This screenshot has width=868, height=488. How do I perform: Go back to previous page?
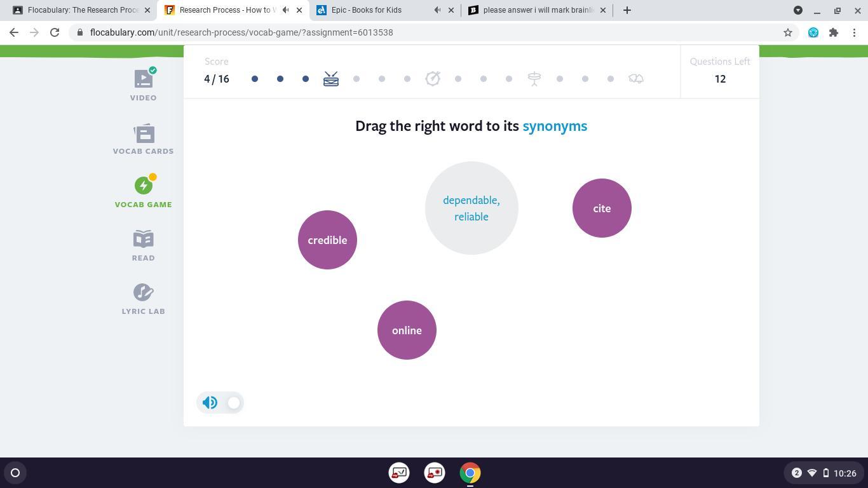tap(14, 32)
